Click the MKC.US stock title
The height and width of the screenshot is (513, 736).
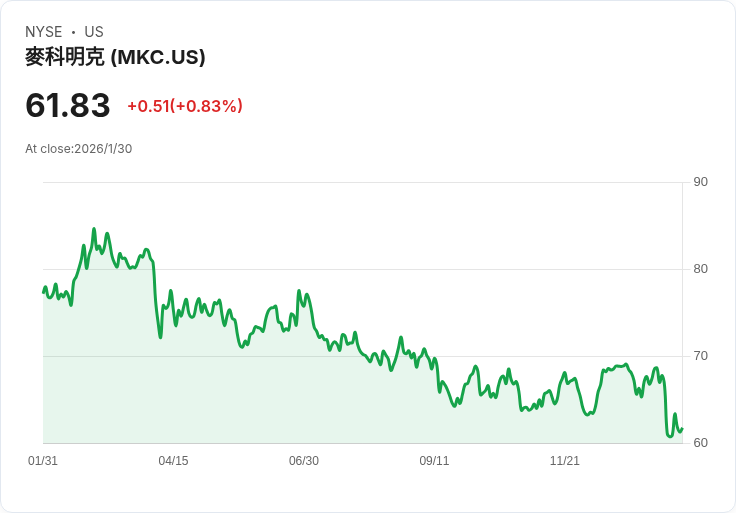[x=115, y=57]
